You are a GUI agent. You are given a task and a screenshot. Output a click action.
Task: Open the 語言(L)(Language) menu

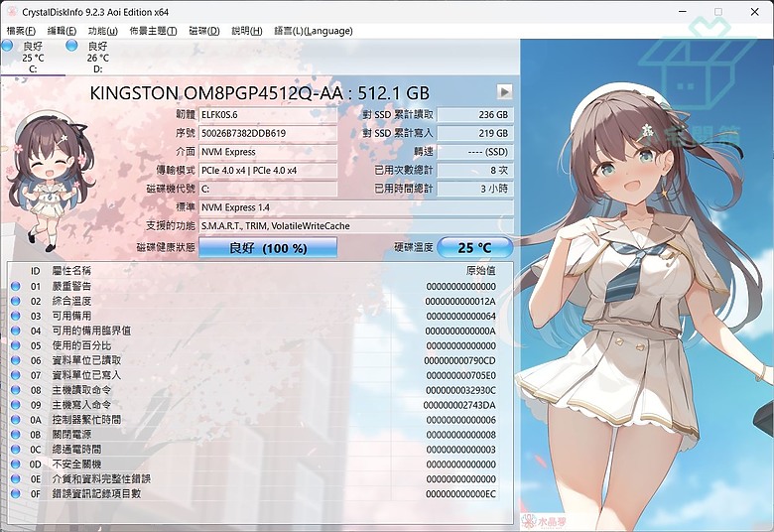[314, 31]
